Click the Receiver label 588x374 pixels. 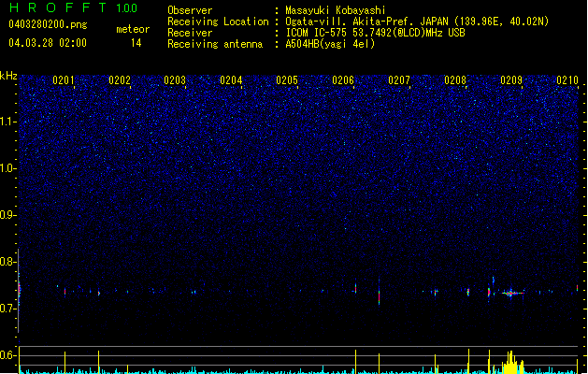pos(190,33)
